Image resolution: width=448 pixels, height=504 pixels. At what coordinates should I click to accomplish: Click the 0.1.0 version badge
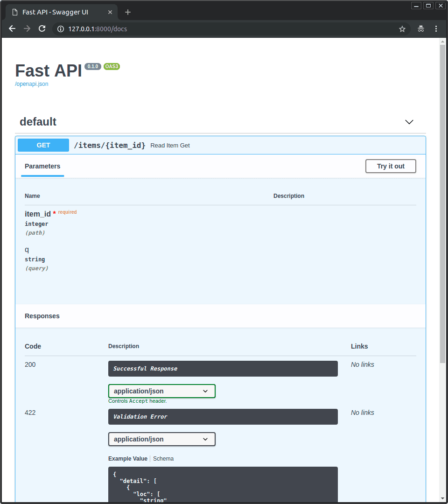(92, 66)
